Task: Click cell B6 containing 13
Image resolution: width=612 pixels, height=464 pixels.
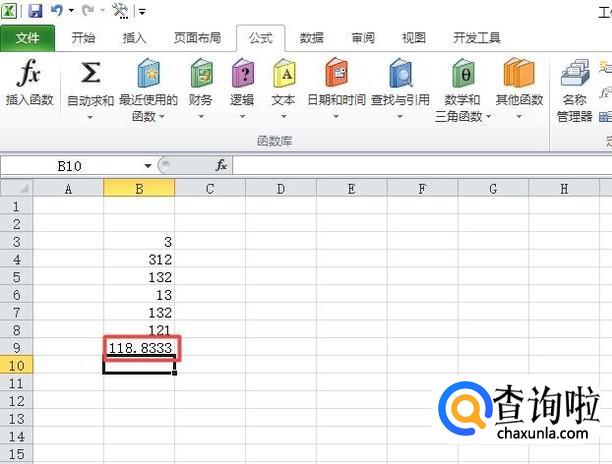Action: coord(139,295)
